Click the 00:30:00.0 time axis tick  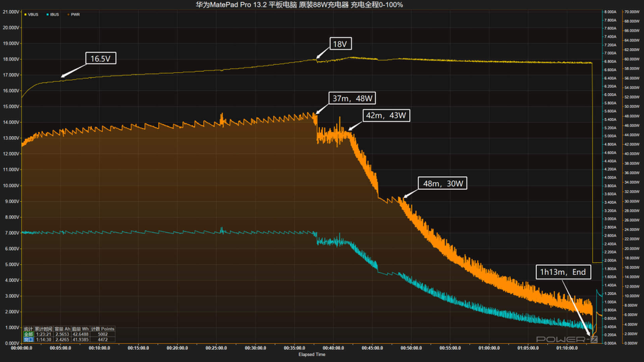(255, 348)
